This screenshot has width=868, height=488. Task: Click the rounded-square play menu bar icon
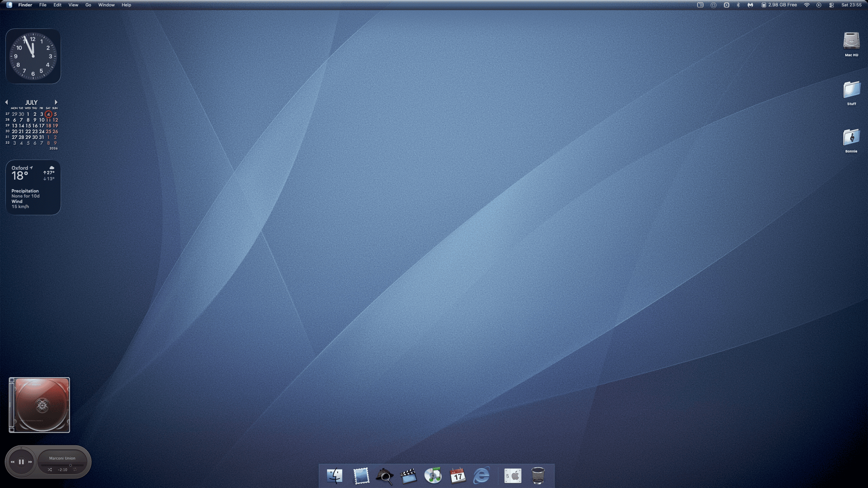point(726,5)
